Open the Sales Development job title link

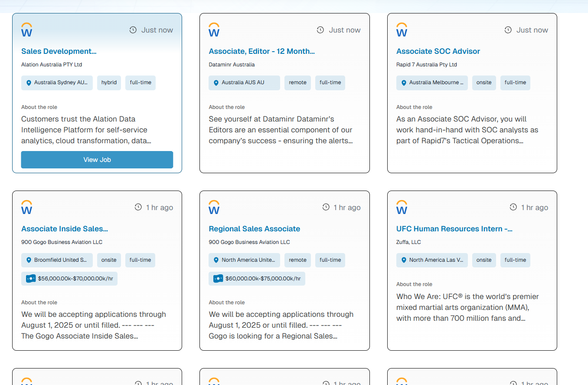point(59,51)
